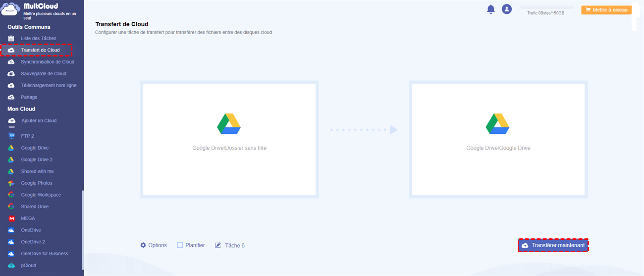The width and height of the screenshot is (644, 276).
Task: Click the MultCloud logo icon
Action: (10, 10)
